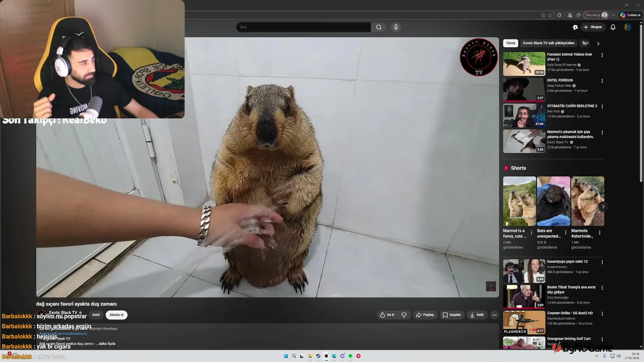Viewport: 644px width, 362px height.
Task: Open the Marmot is a funny, cute short
Action: (x=519, y=201)
